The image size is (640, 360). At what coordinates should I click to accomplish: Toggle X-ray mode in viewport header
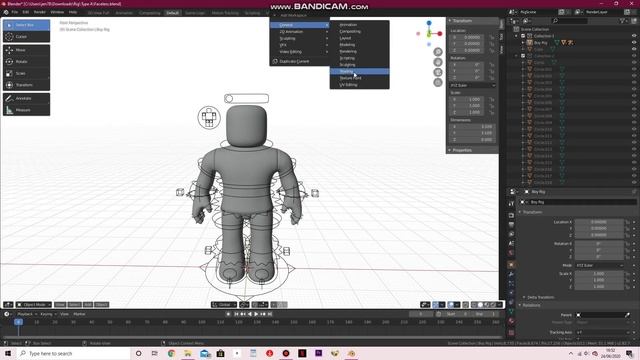[465, 304]
